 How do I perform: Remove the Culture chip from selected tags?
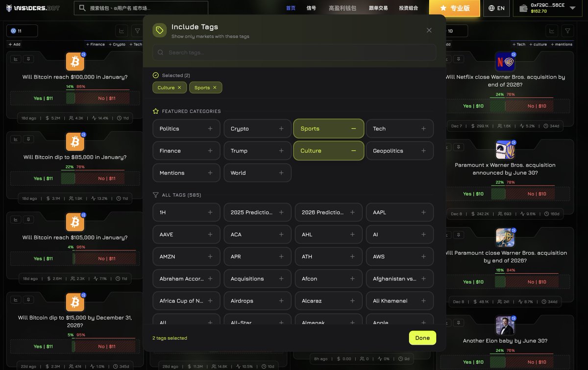179,88
